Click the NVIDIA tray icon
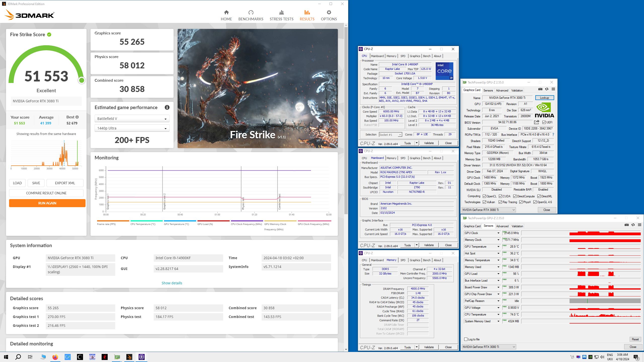Image resolution: width=644 pixels, height=362 pixels. point(590,357)
